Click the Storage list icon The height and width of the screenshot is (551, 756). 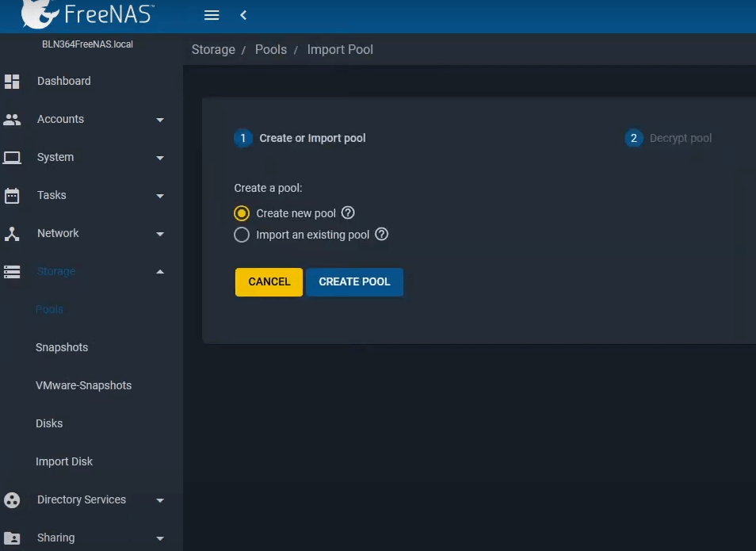[x=12, y=271]
